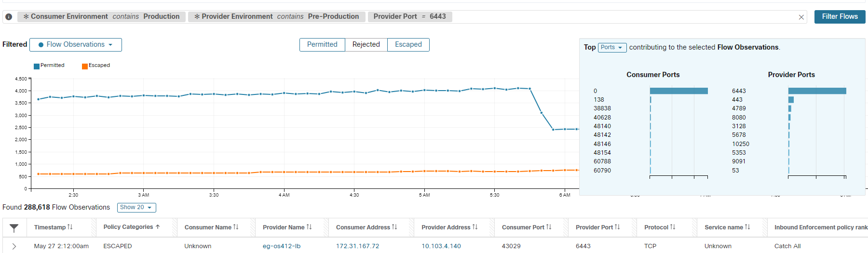This screenshot has height=253, width=868.
Task: Open the table column filter funnel
Action: click(14, 228)
